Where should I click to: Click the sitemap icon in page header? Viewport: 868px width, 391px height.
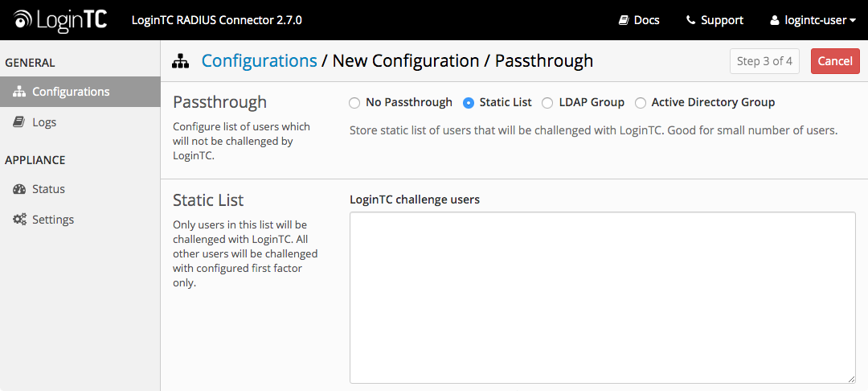tap(181, 61)
